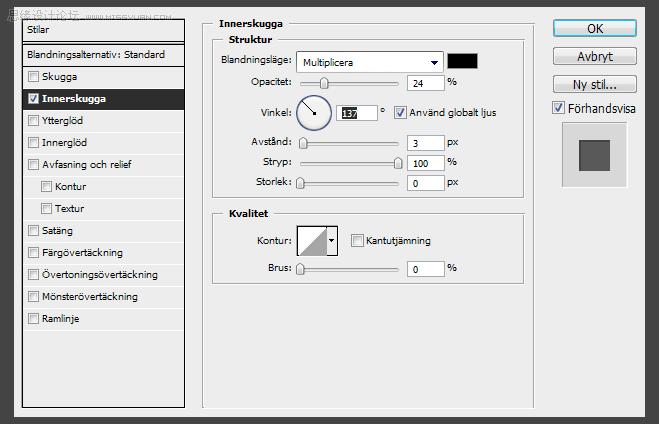Enable the Satäng checkbox
659x424 pixels.
coord(33,230)
